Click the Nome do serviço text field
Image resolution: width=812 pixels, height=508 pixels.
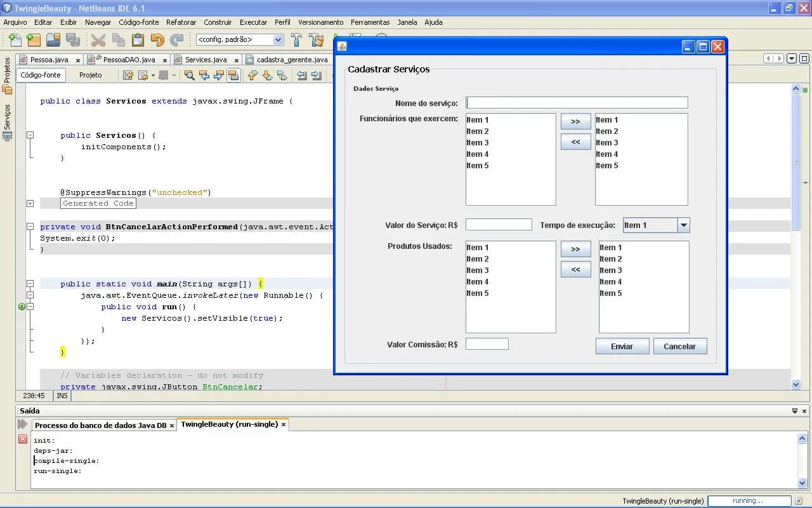tap(577, 103)
